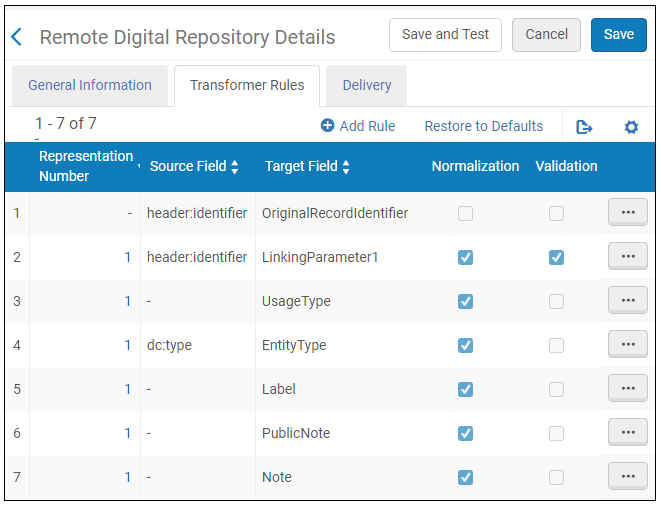Click the Remote Digital Repository Details title
Image resolution: width=661 pixels, height=505 pixels.
tap(187, 37)
